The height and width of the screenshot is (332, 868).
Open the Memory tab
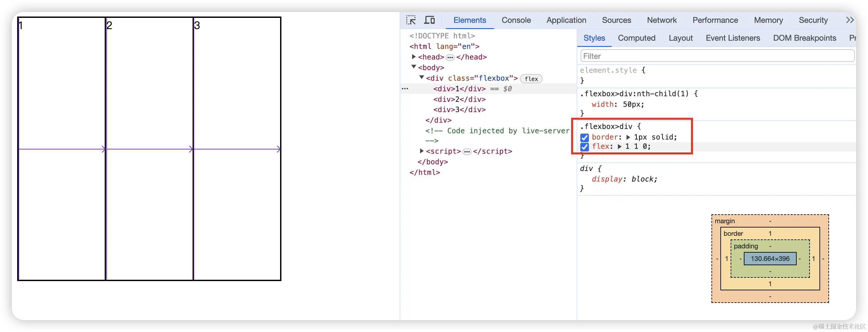click(x=768, y=20)
